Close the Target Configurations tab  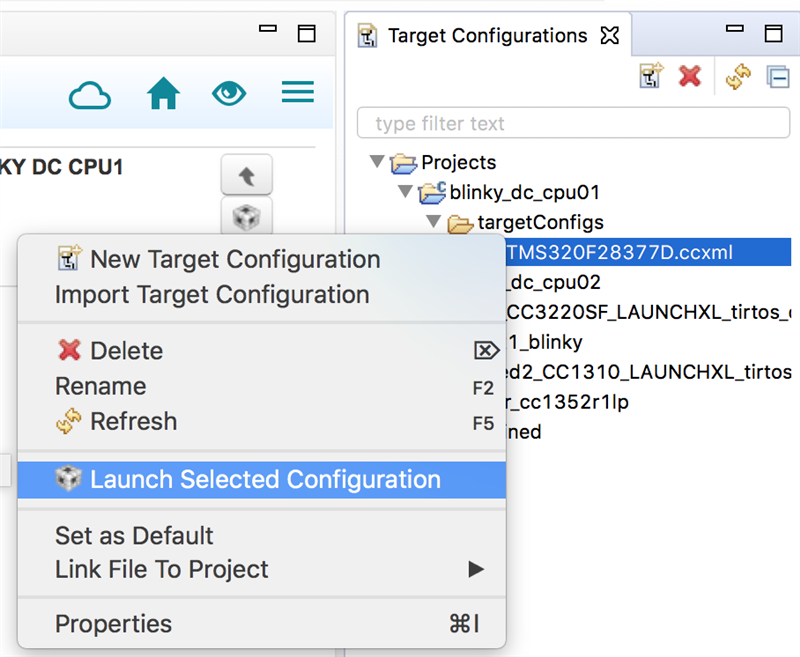click(x=609, y=36)
